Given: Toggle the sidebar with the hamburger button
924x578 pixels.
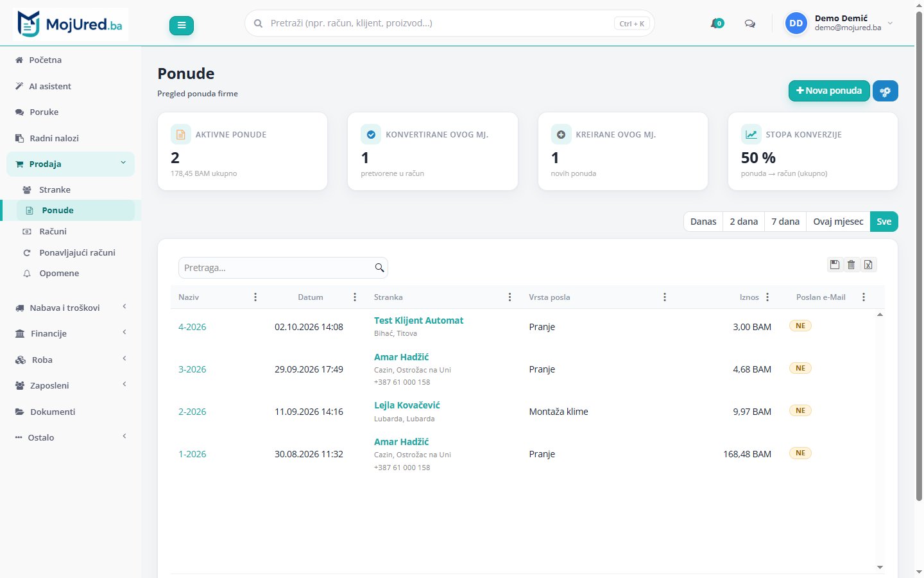Looking at the screenshot, I should tap(182, 25).
